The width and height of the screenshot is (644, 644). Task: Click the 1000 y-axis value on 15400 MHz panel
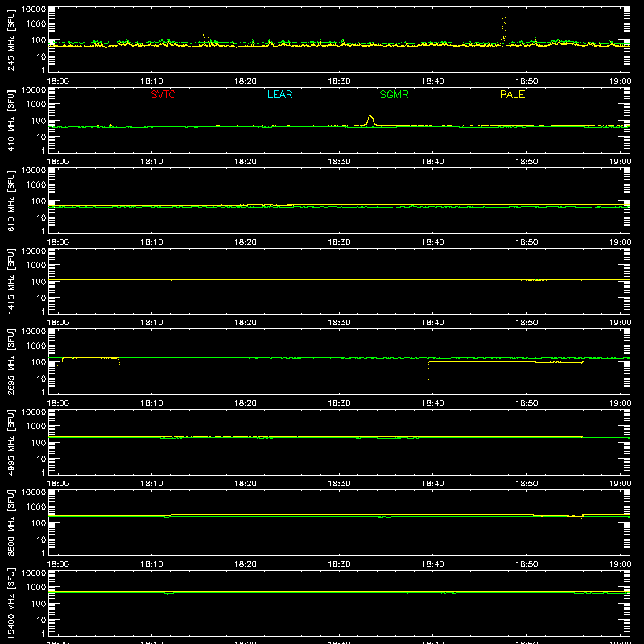tap(36, 588)
